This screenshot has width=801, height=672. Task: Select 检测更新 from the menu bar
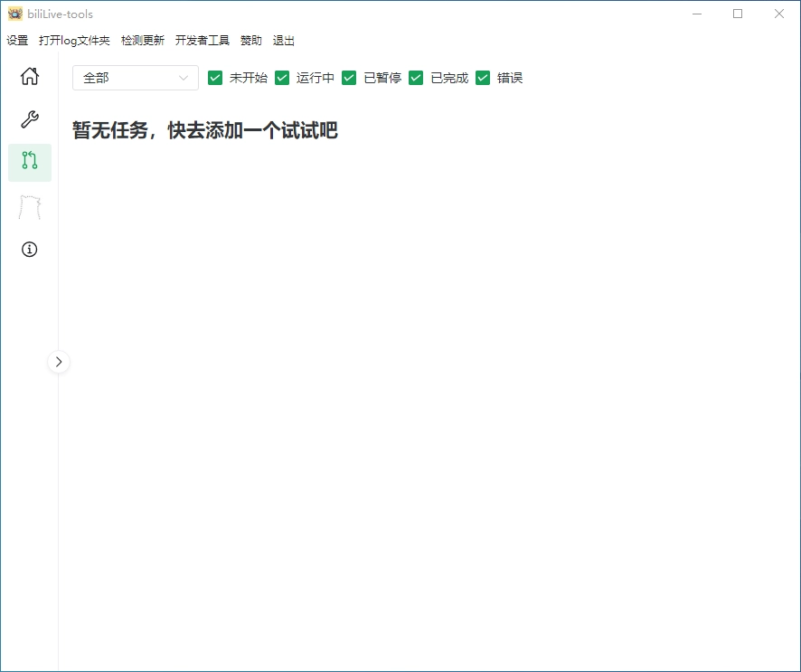143,41
